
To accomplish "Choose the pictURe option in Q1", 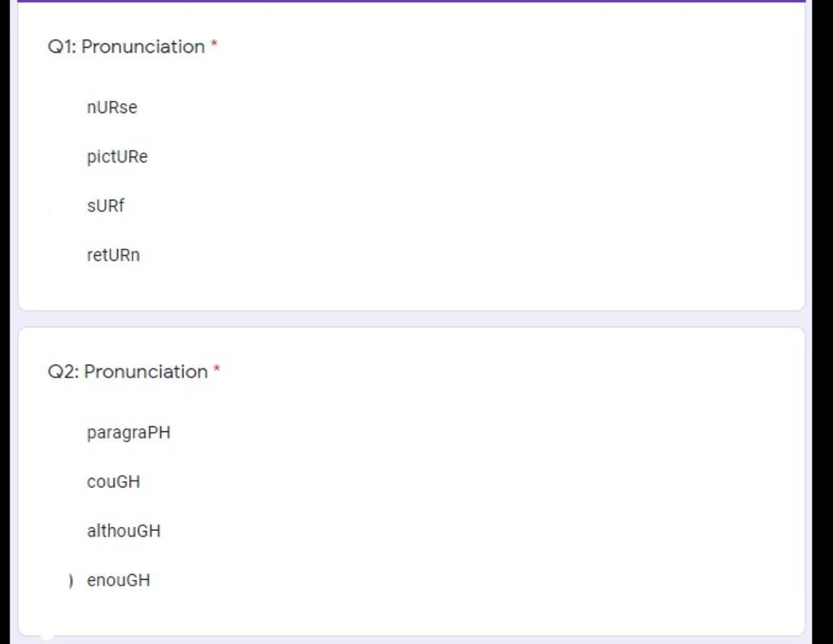I will point(117,157).
